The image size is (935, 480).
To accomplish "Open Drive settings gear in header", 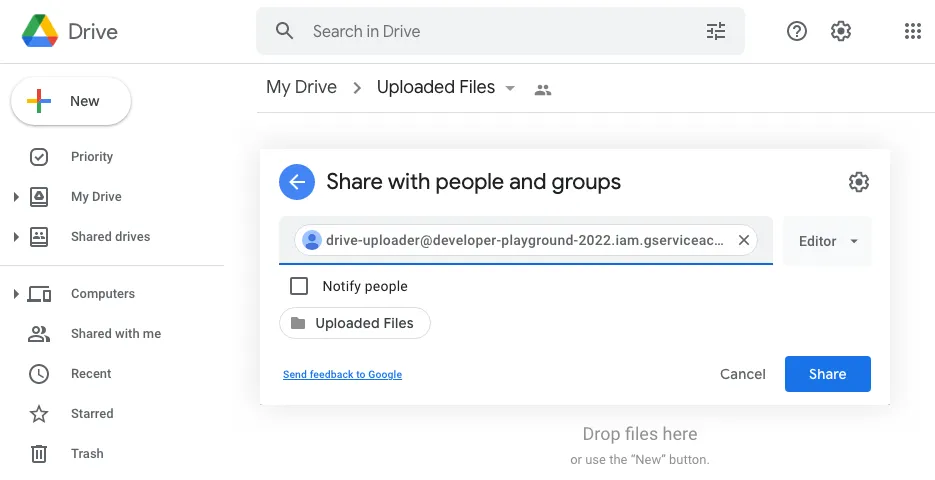I will coord(841,31).
